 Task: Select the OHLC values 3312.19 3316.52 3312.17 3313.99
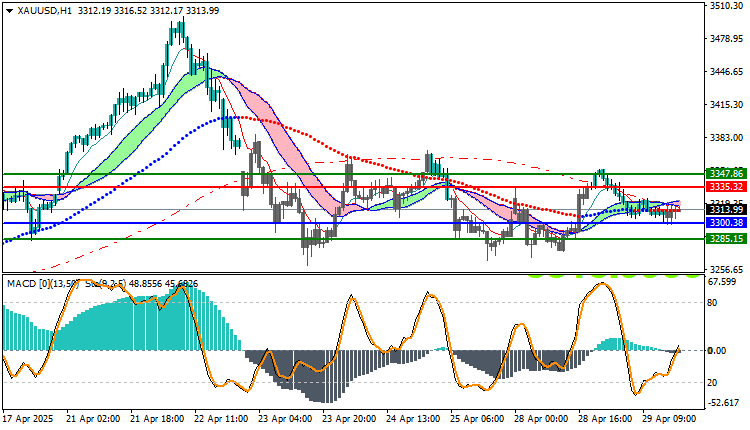148,11
